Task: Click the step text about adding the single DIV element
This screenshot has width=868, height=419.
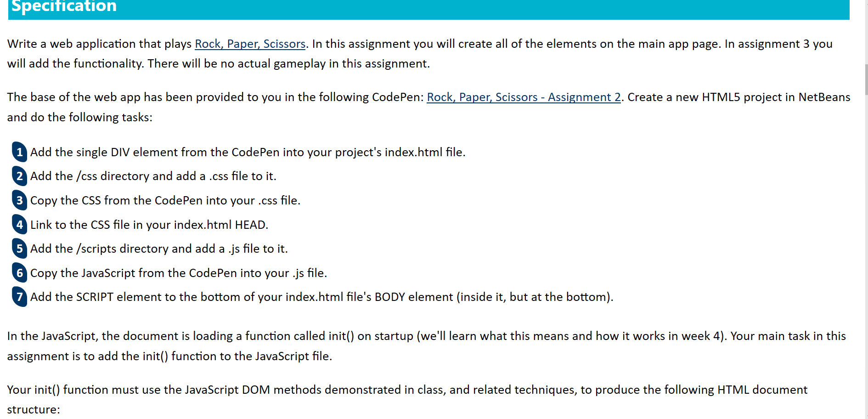Action: click(x=248, y=152)
